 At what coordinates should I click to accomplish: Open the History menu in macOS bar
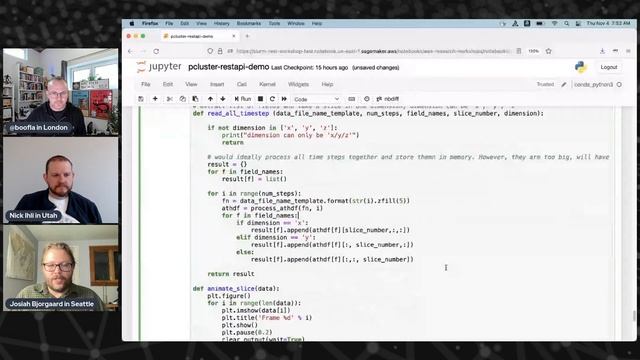[x=222, y=23]
